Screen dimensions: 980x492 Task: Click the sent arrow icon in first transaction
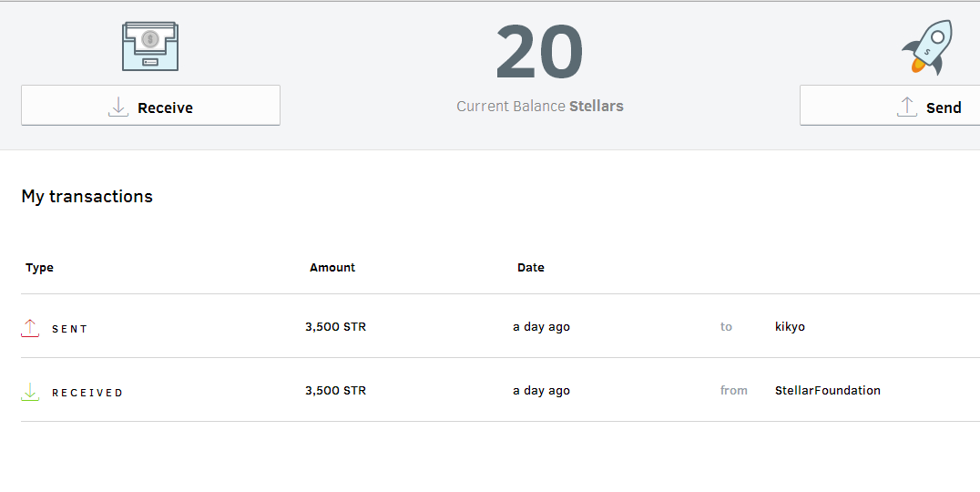click(x=30, y=328)
